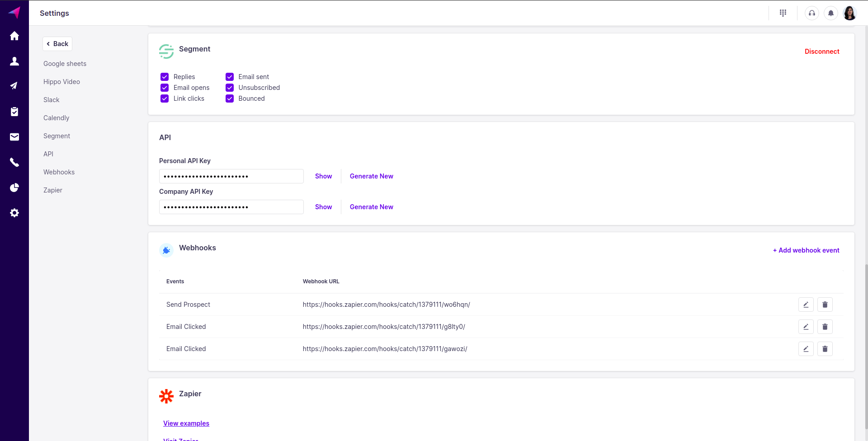The width and height of the screenshot is (868, 441).
Task: Open Reports via the pie chart icon
Action: point(14,188)
